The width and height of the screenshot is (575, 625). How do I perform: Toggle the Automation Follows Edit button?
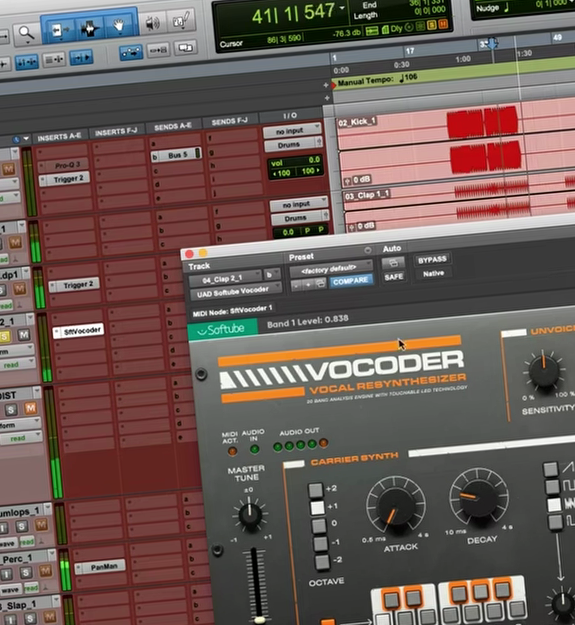131,53
